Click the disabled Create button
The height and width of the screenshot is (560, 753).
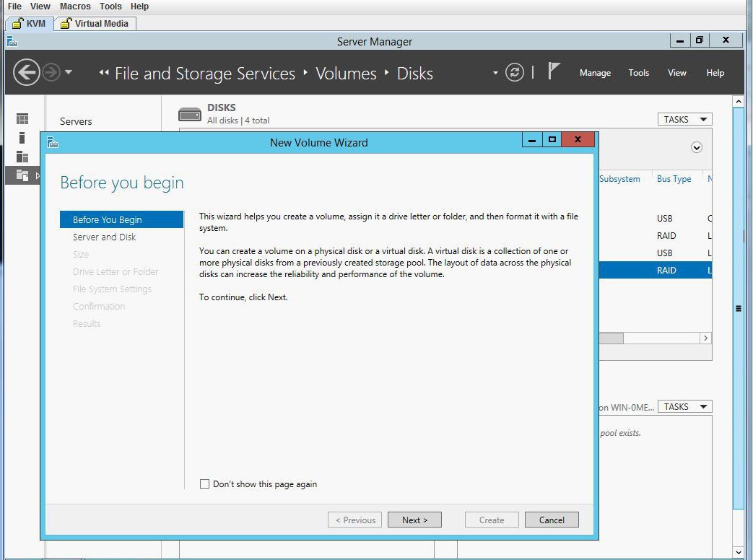point(492,520)
